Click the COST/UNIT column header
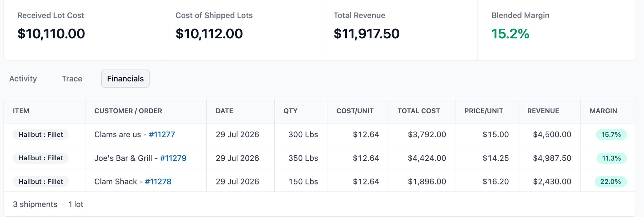Viewport: 644px width, 217px height. tap(355, 111)
